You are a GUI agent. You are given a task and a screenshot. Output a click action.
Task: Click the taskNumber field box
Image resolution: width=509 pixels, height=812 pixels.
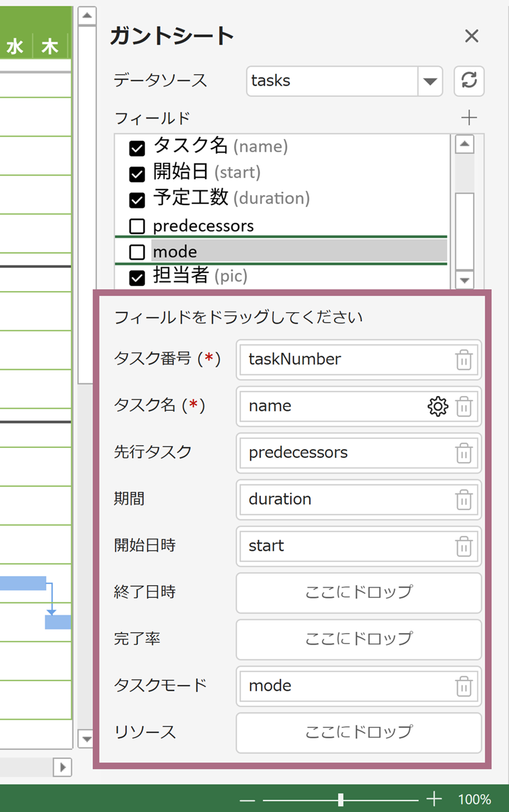click(359, 360)
